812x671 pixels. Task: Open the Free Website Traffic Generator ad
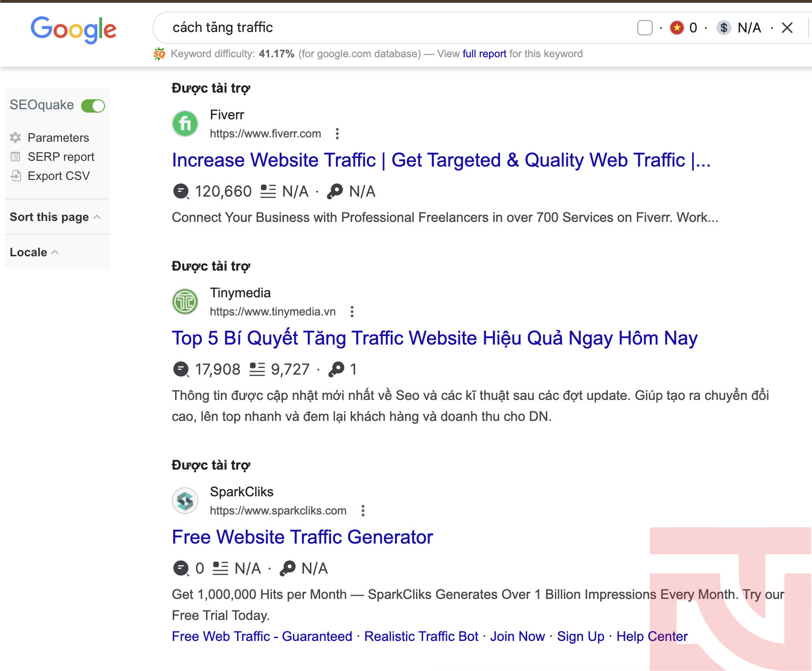click(302, 537)
